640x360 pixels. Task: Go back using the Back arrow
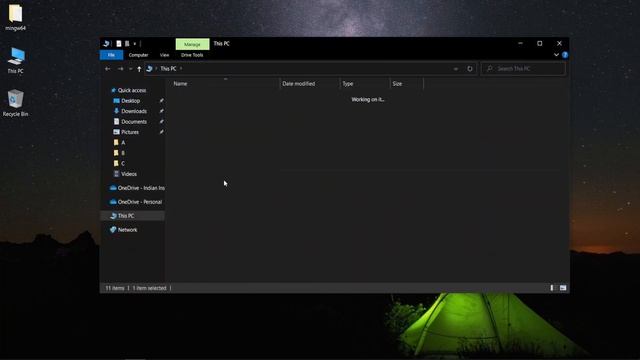108,69
